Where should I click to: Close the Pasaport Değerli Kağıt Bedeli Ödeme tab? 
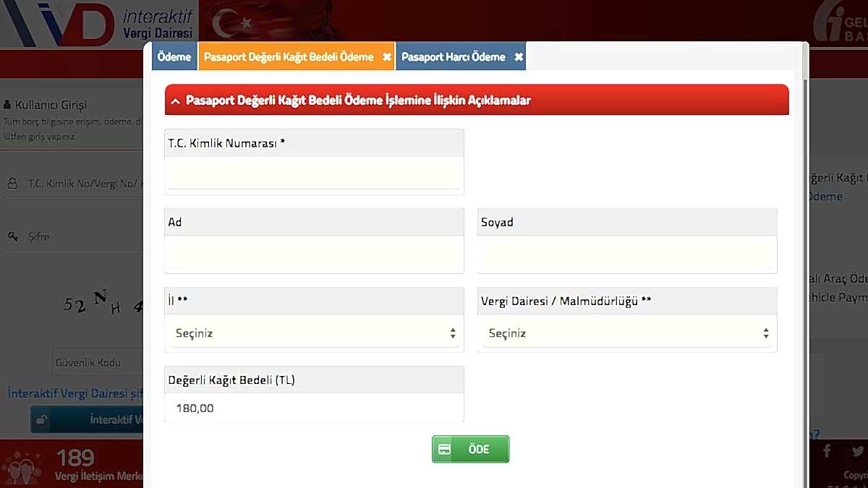tap(387, 57)
